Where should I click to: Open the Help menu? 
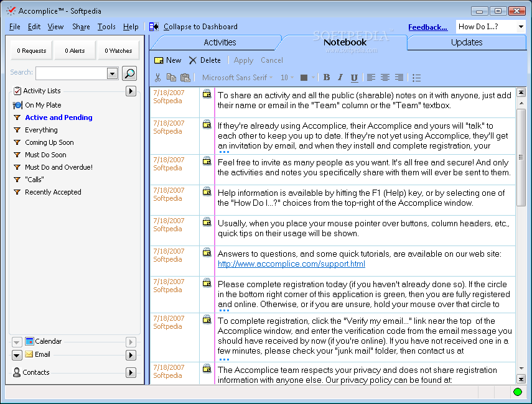point(131,27)
